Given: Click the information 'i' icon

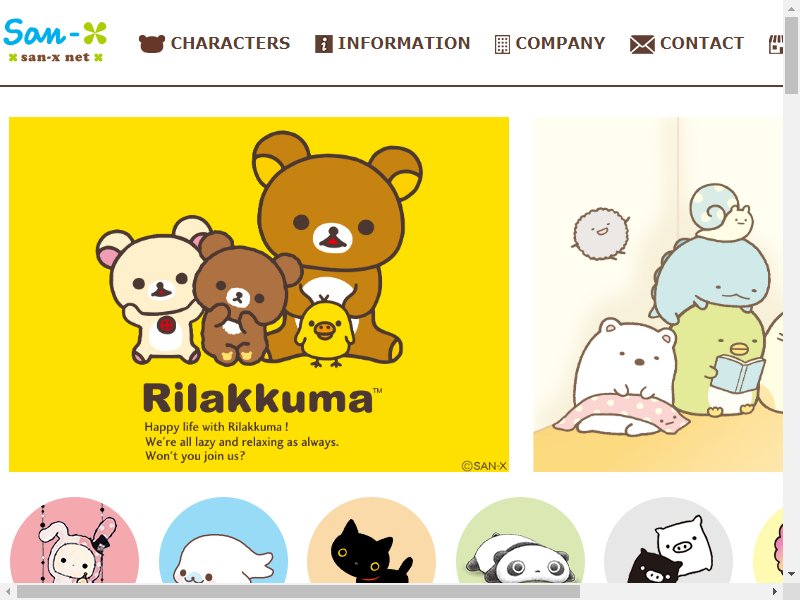Looking at the screenshot, I should pyautogui.click(x=323, y=44).
